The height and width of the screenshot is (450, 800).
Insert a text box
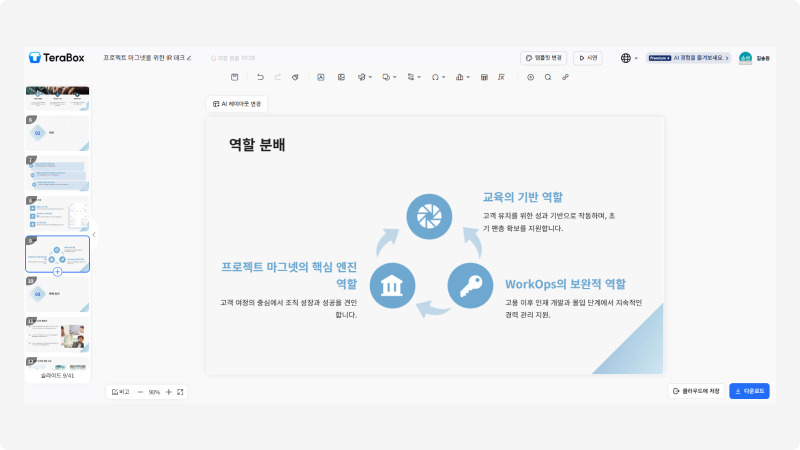click(x=320, y=77)
